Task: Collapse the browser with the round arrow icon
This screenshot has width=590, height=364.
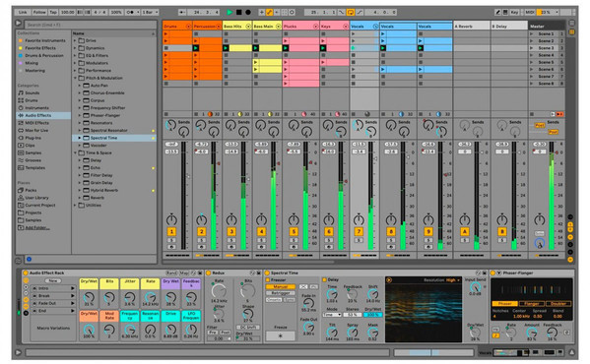Action: [18, 24]
